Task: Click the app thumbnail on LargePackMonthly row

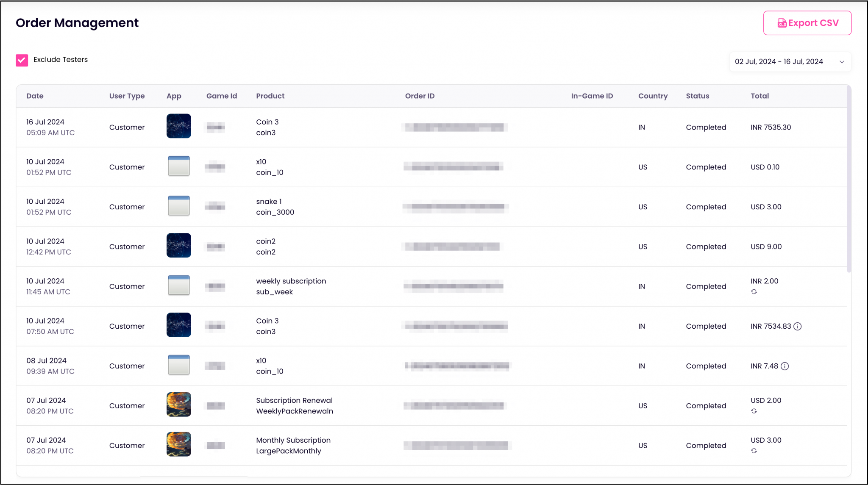Action: pos(178,444)
